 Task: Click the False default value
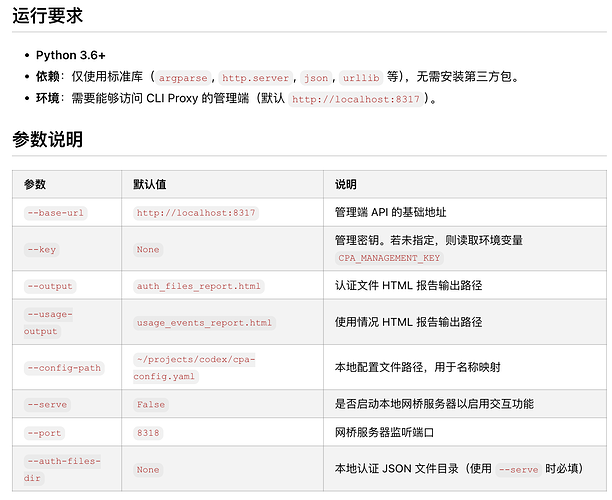click(x=151, y=404)
